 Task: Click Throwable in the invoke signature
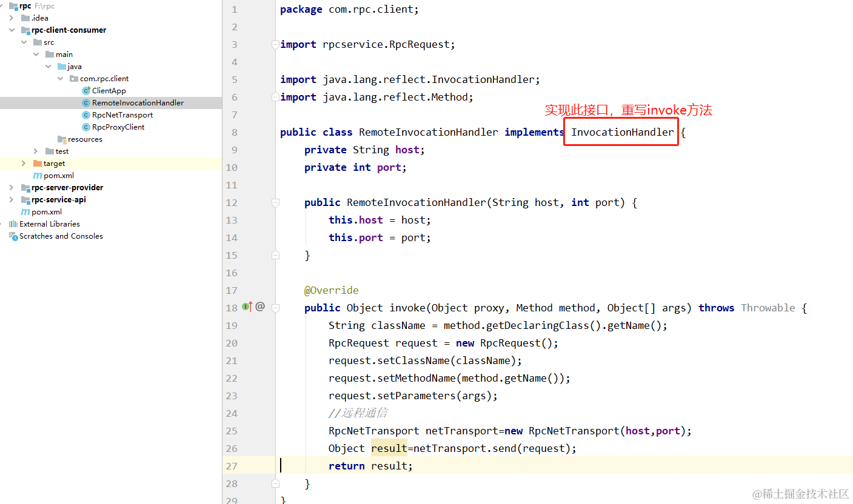tap(768, 308)
